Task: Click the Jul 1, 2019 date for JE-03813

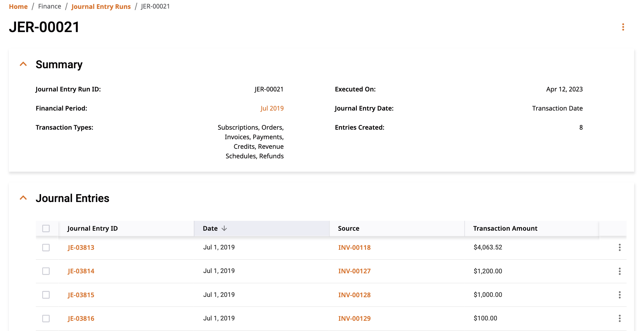Action: click(x=219, y=247)
